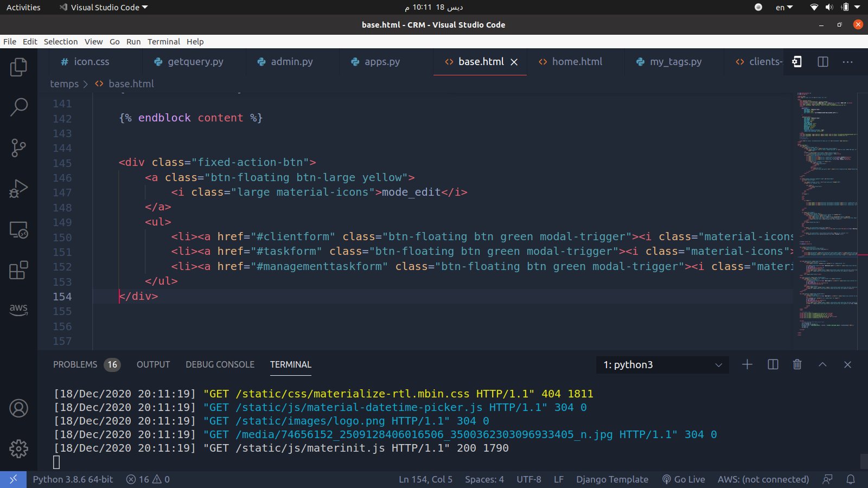868x488 pixels.
Task: Open the Go menu
Action: (x=114, y=42)
